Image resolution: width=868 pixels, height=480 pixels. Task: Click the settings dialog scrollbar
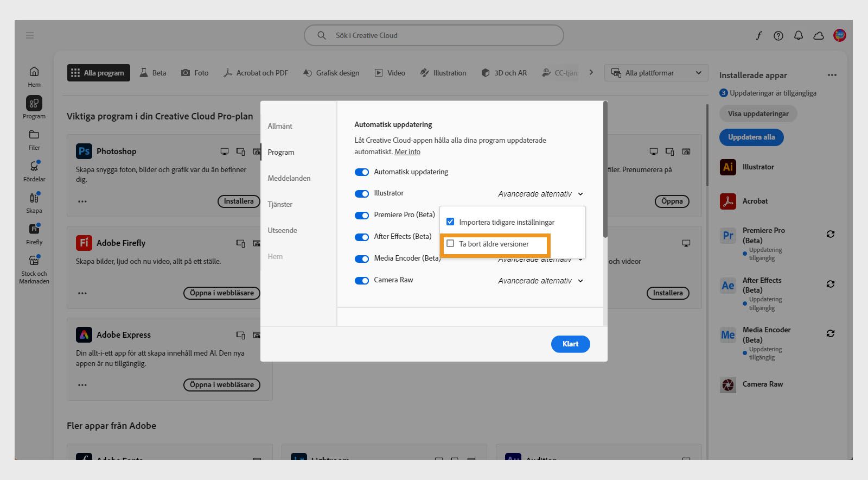[x=605, y=169]
